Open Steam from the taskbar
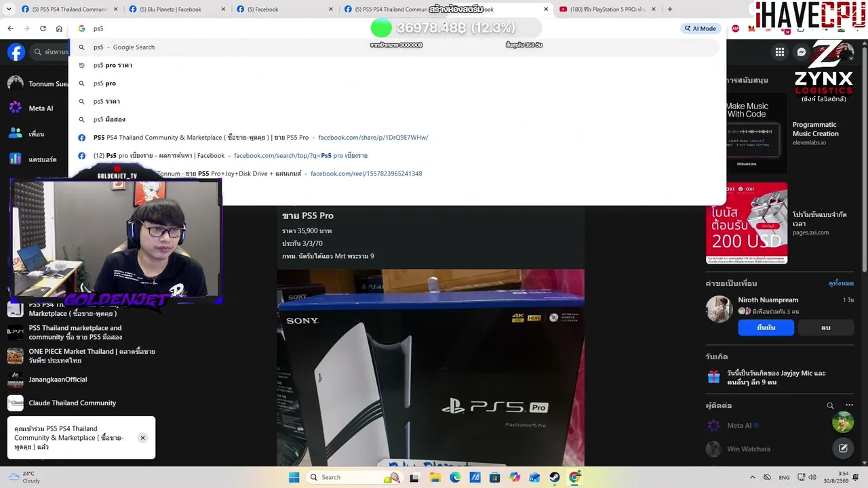The height and width of the screenshot is (488, 868). click(x=555, y=477)
